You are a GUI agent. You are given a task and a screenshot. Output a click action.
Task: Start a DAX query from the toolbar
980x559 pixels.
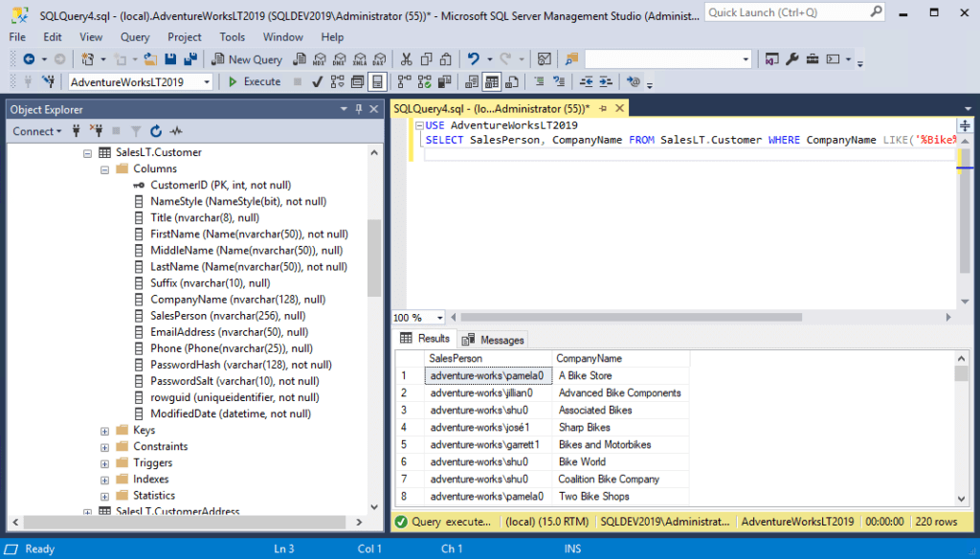click(379, 59)
